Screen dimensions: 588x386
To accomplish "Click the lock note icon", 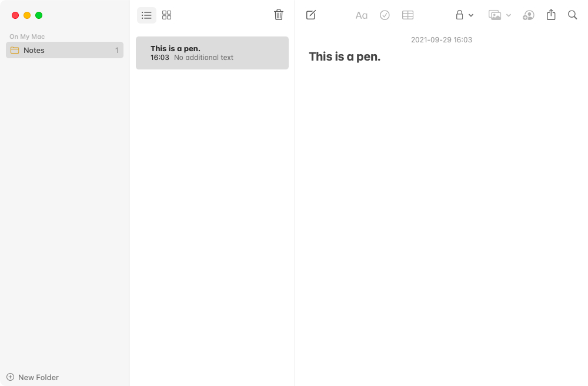I will pyautogui.click(x=459, y=15).
